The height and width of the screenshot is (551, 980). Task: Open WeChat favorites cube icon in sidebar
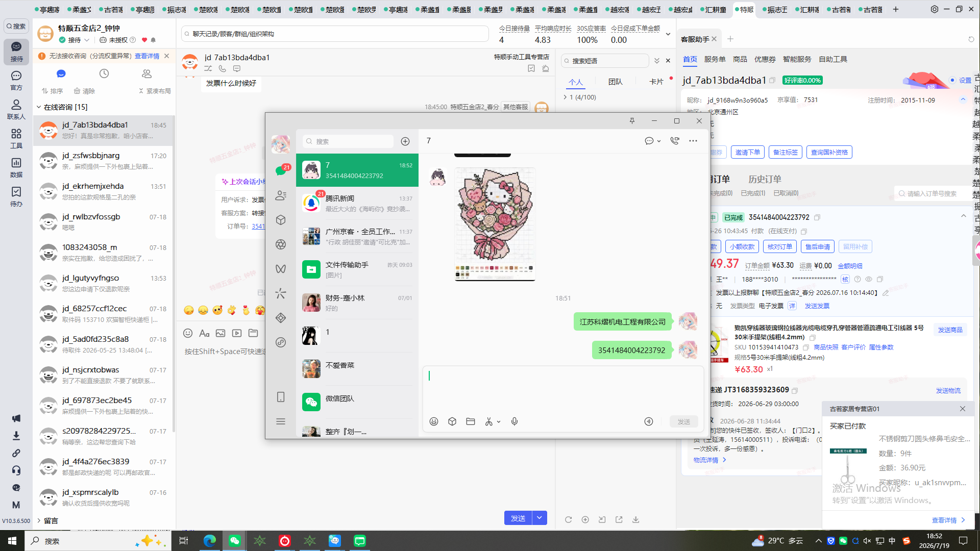pyautogui.click(x=281, y=220)
